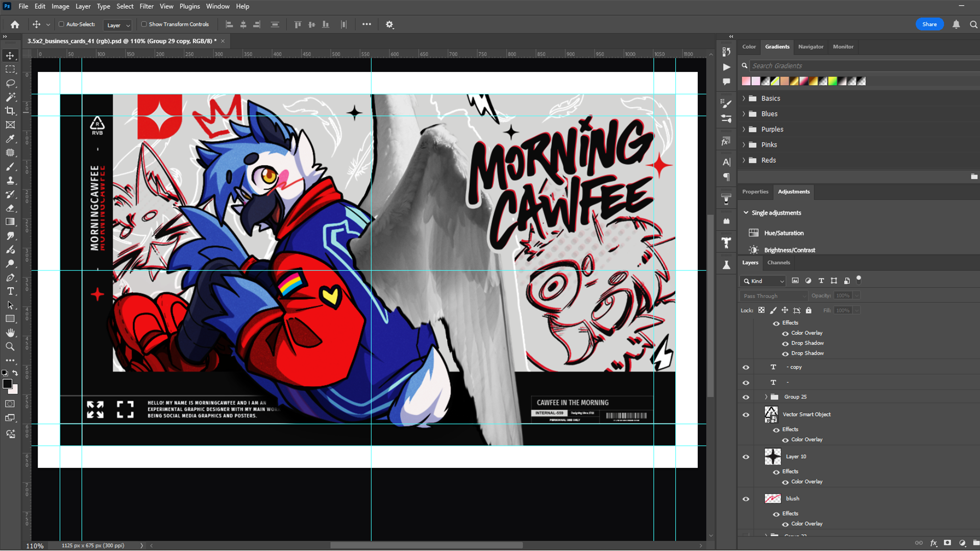This screenshot has width=980, height=551.
Task: Hide the blush layer
Action: click(746, 499)
